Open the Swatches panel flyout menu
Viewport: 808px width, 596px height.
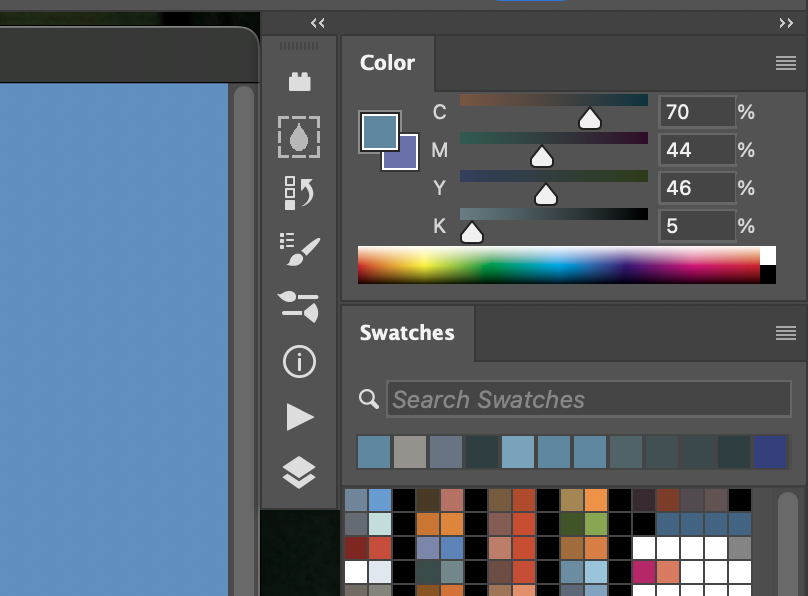(784, 333)
